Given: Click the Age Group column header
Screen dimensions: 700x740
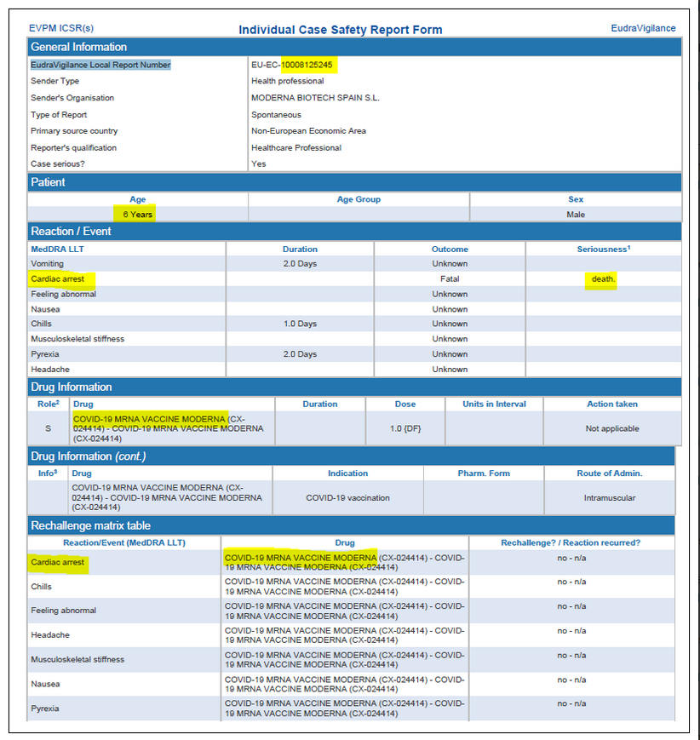Looking at the screenshot, I should coord(359,199).
